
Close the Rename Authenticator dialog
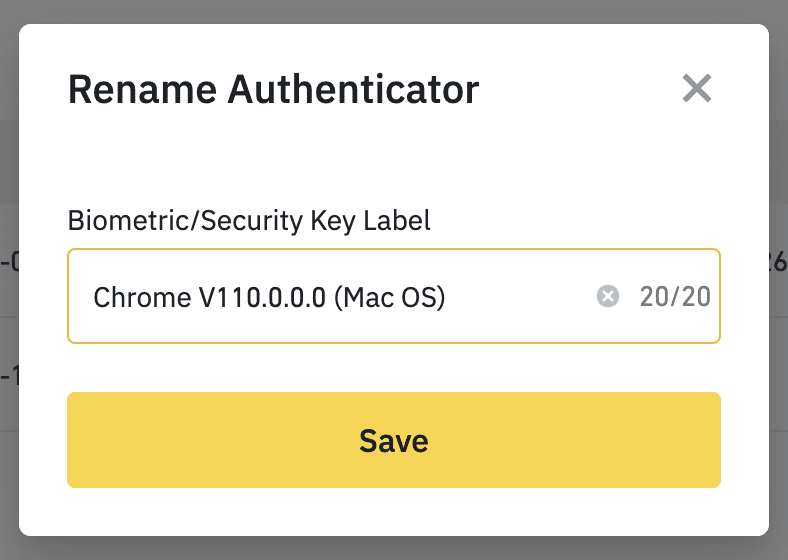(x=696, y=89)
